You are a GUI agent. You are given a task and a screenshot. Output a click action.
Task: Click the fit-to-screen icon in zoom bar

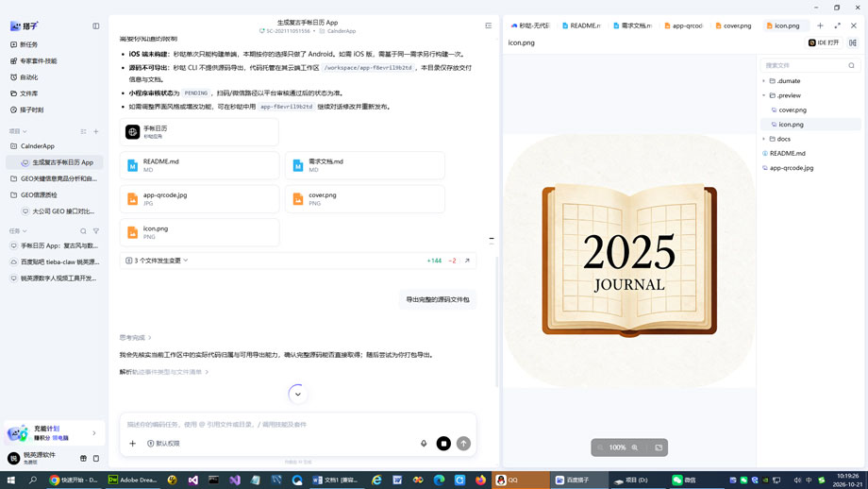659,447
